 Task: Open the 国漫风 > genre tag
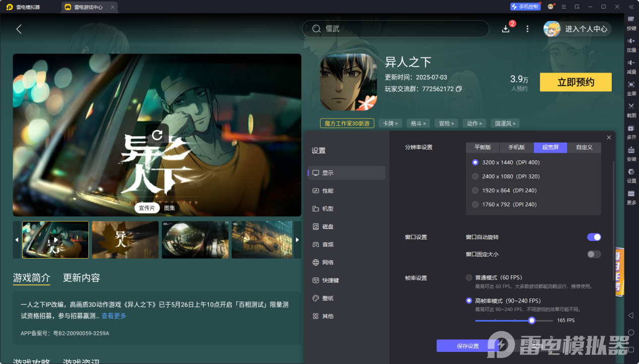tap(505, 124)
